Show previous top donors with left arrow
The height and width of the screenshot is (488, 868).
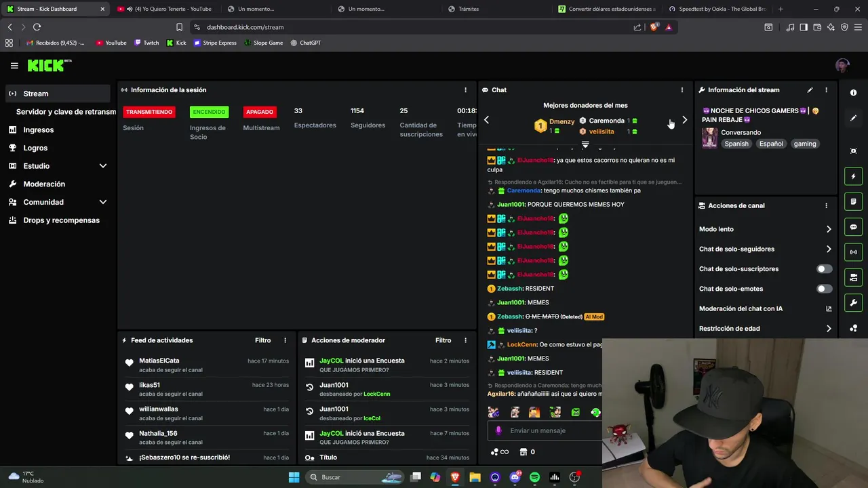point(486,120)
